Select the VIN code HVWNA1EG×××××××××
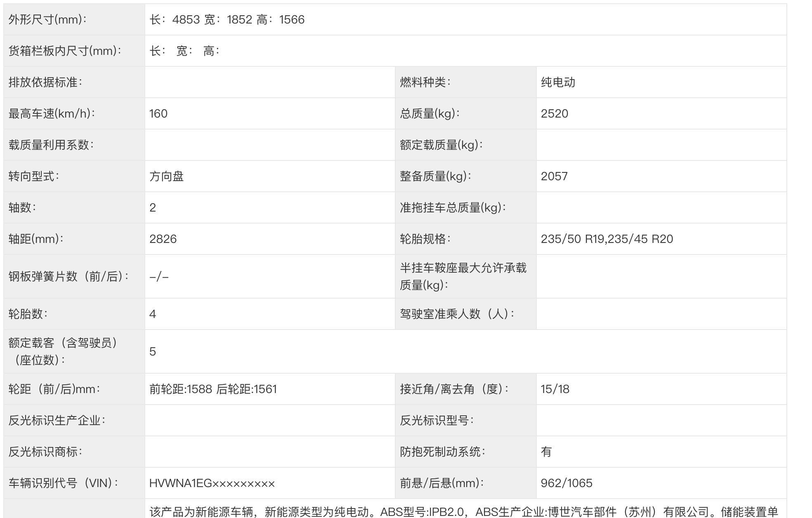The width and height of the screenshot is (812, 518). (212, 483)
